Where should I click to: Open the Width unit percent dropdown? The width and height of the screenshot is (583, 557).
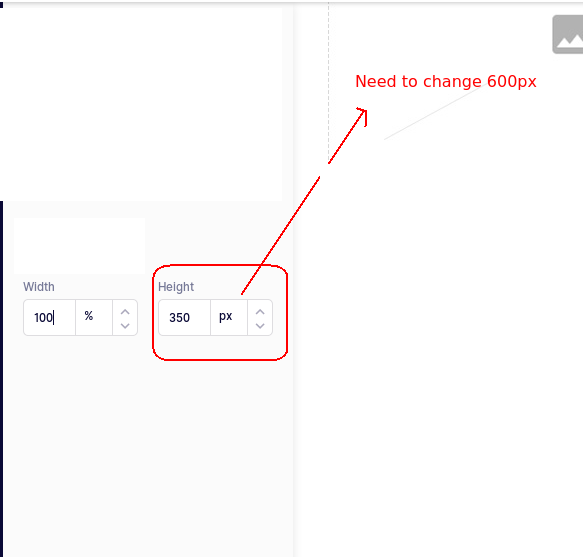point(94,318)
